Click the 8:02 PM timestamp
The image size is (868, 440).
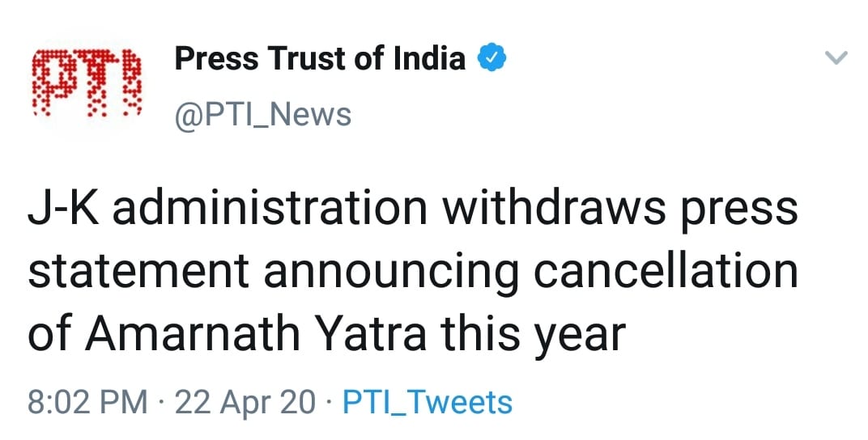pyautogui.click(x=87, y=402)
